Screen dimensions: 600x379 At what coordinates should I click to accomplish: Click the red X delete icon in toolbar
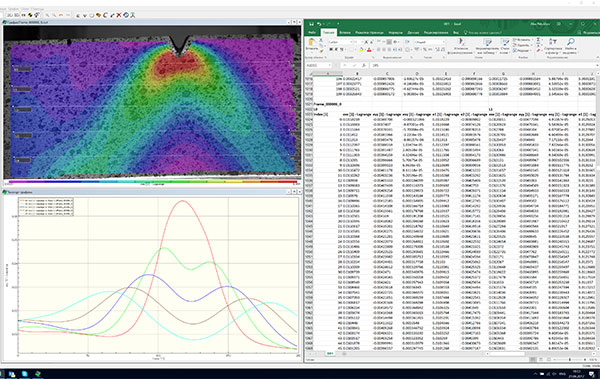[x=119, y=15]
